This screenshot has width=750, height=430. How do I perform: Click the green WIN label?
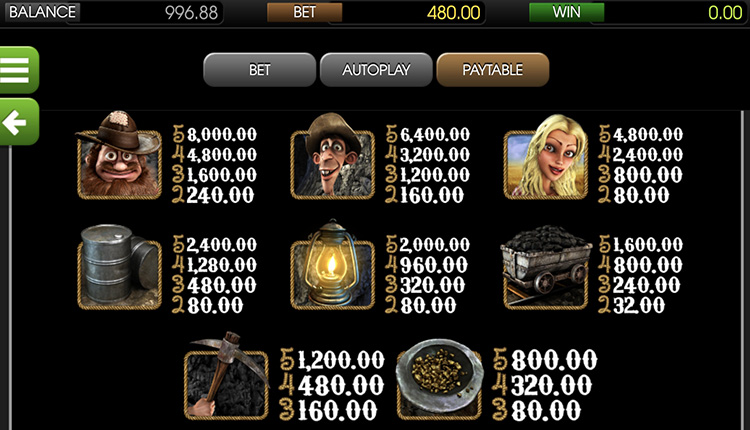click(x=566, y=12)
